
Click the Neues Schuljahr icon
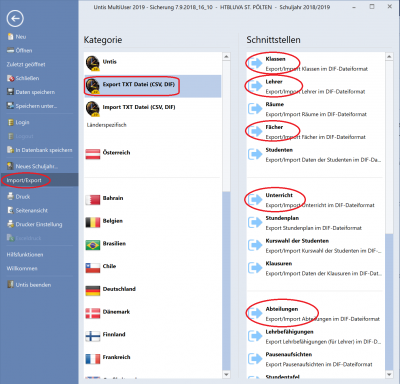coord(10,166)
